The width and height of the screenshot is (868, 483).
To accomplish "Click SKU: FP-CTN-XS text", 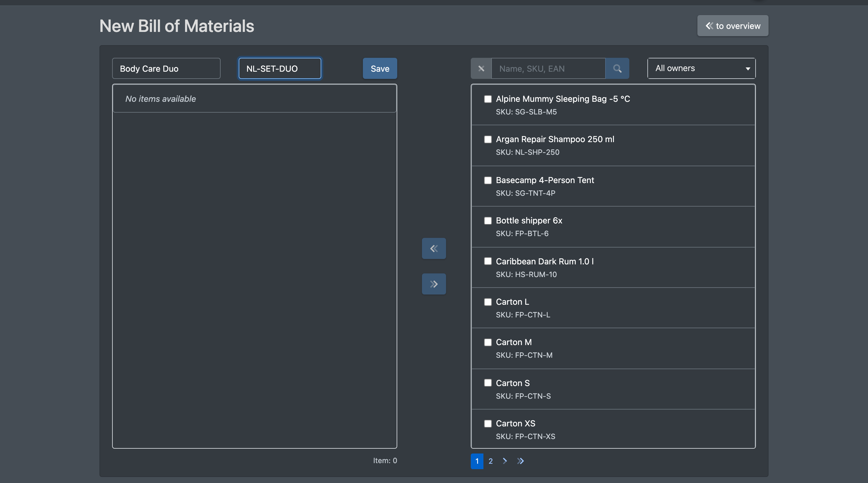I will (526, 437).
